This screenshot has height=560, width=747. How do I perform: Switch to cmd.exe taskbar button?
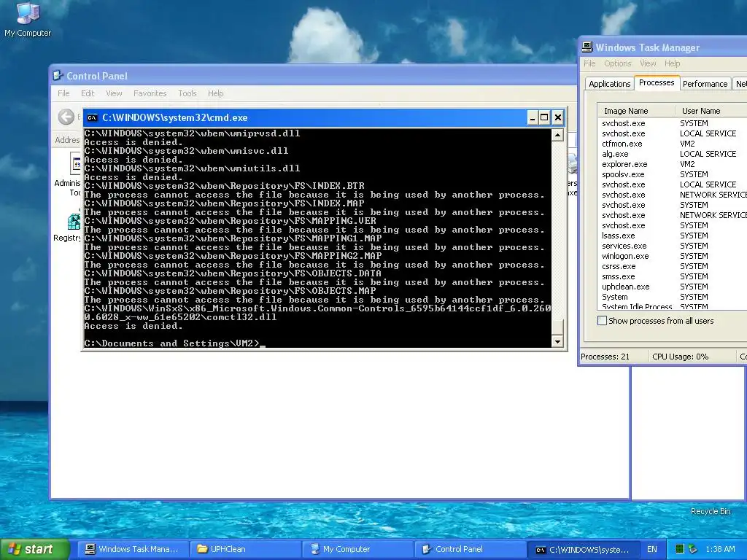[x=582, y=550]
